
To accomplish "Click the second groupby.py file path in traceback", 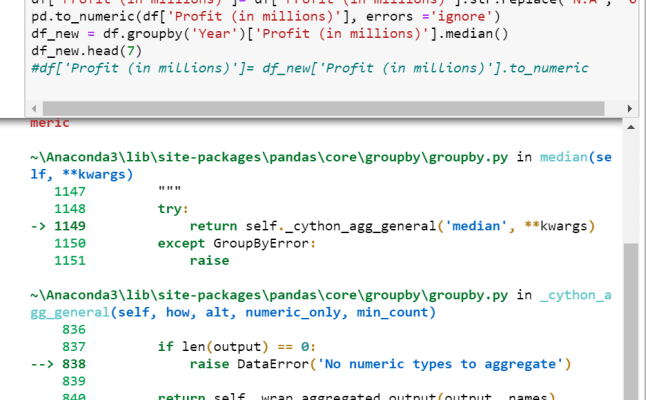I will (x=269, y=295).
